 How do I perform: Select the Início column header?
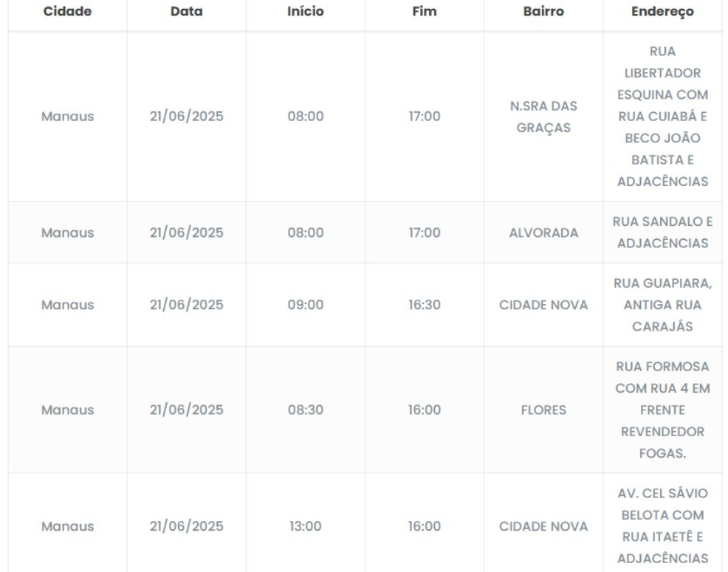tap(306, 13)
